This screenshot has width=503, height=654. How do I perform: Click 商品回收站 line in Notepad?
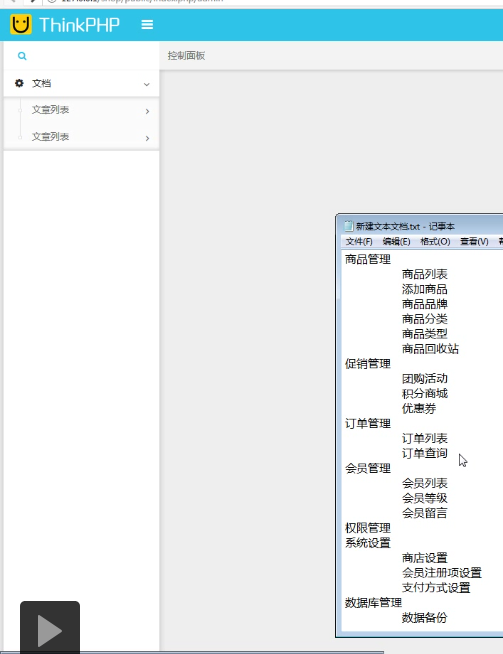(x=430, y=349)
